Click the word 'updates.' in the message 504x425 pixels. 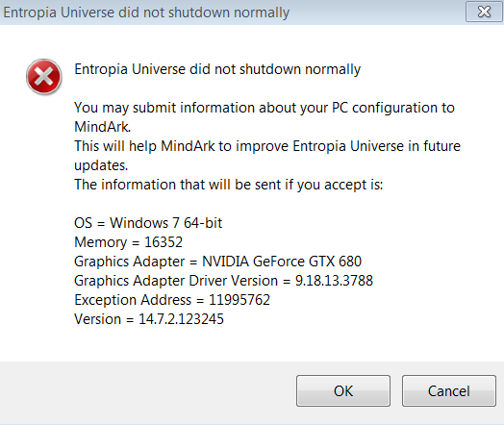point(101,165)
